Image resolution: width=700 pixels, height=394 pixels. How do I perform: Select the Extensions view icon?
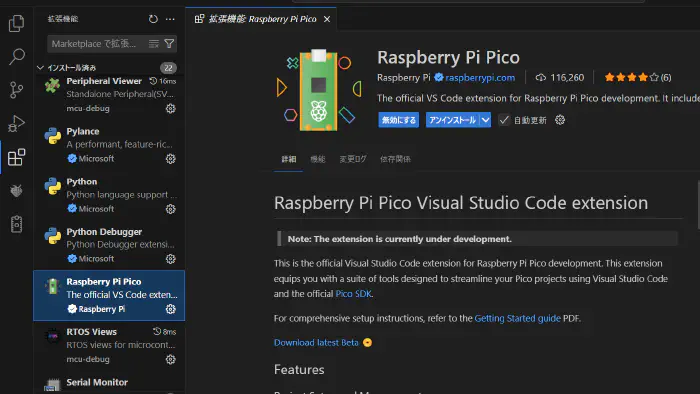(x=17, y=157)
